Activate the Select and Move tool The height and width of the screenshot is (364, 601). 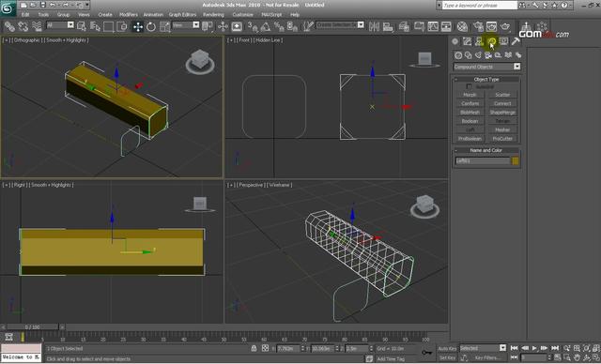coord(138,26)
